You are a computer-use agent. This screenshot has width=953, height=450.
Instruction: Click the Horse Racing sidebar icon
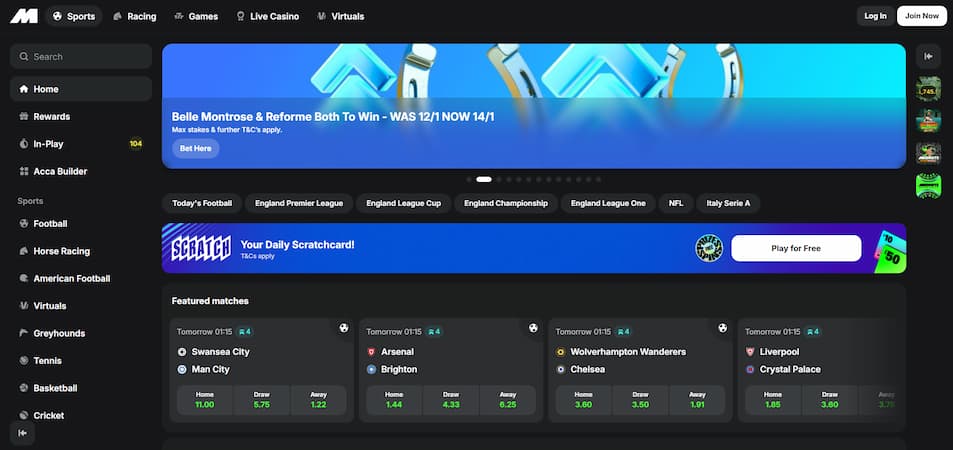coord(25,251)
